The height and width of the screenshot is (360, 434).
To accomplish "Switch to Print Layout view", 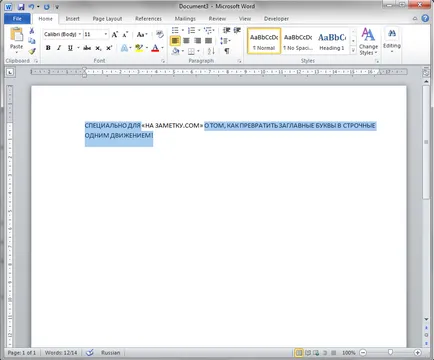I will pyautogui.click(x=299, y=352).
